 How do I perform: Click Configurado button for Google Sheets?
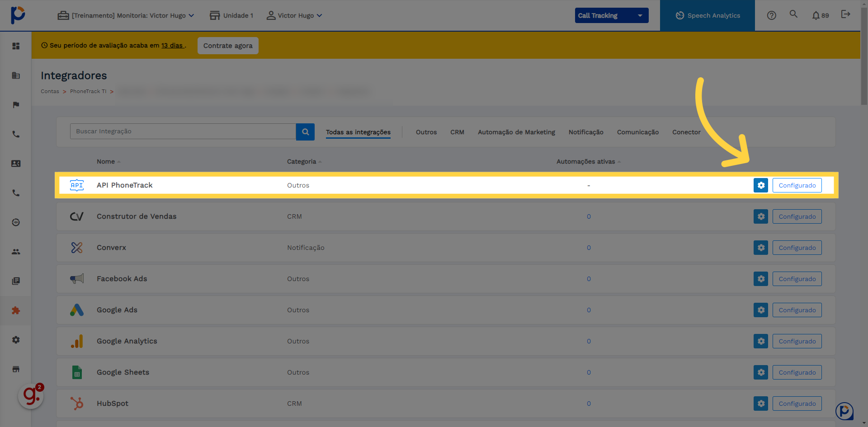(x=797, y=372)
